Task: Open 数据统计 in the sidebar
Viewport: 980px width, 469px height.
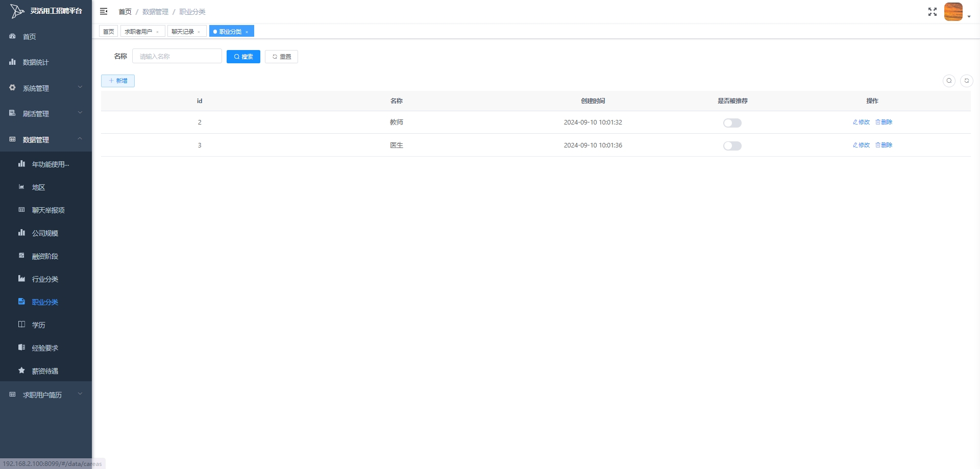Action: pos(36,62)
